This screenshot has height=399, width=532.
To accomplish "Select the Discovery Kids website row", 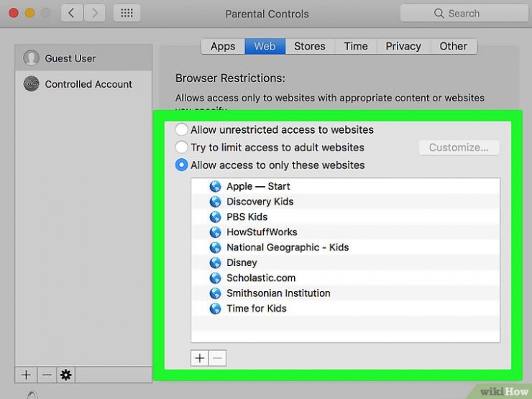I will 345,201.
